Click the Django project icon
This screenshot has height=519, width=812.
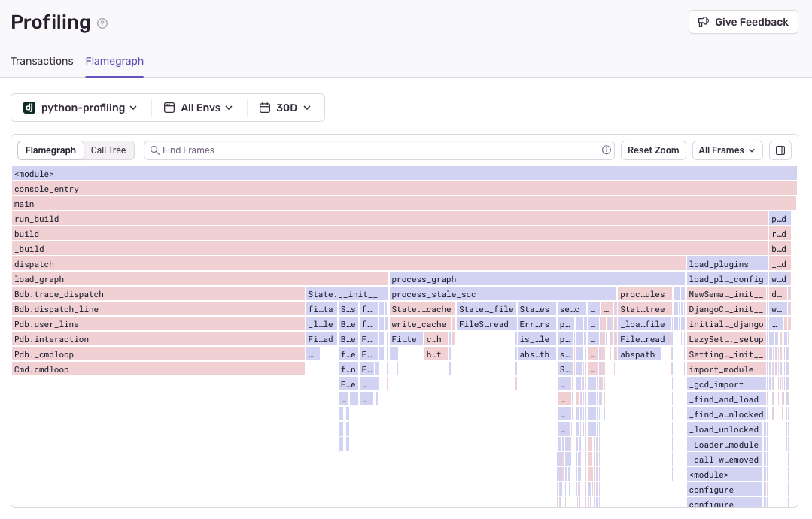pos(29,108)
